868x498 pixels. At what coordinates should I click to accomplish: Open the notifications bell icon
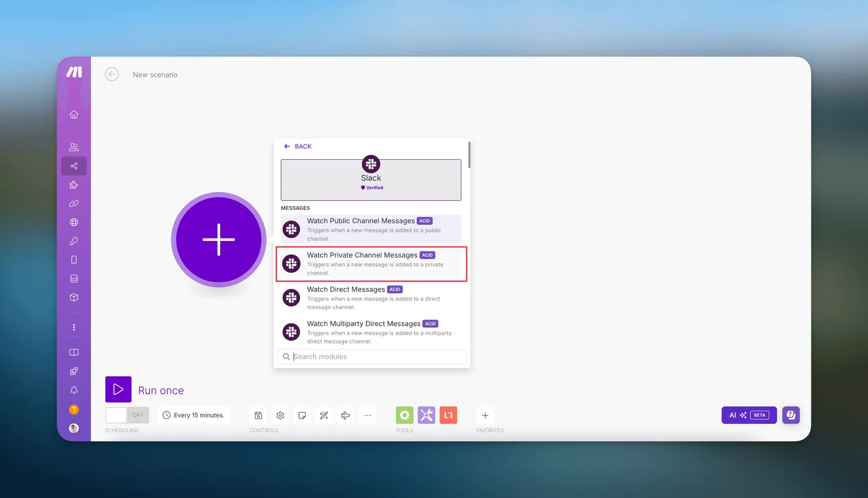click(74, 390)
